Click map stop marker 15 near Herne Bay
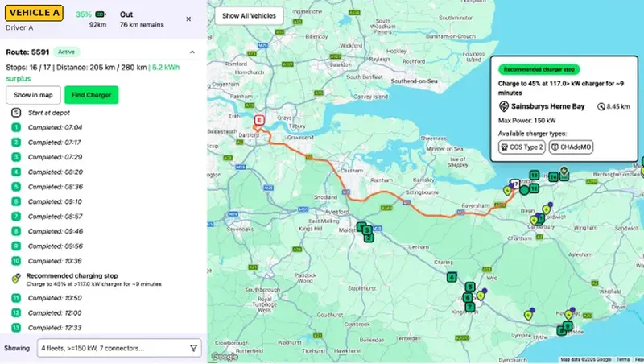Screen dimensions: 644x364 click(x=534, y=176)
